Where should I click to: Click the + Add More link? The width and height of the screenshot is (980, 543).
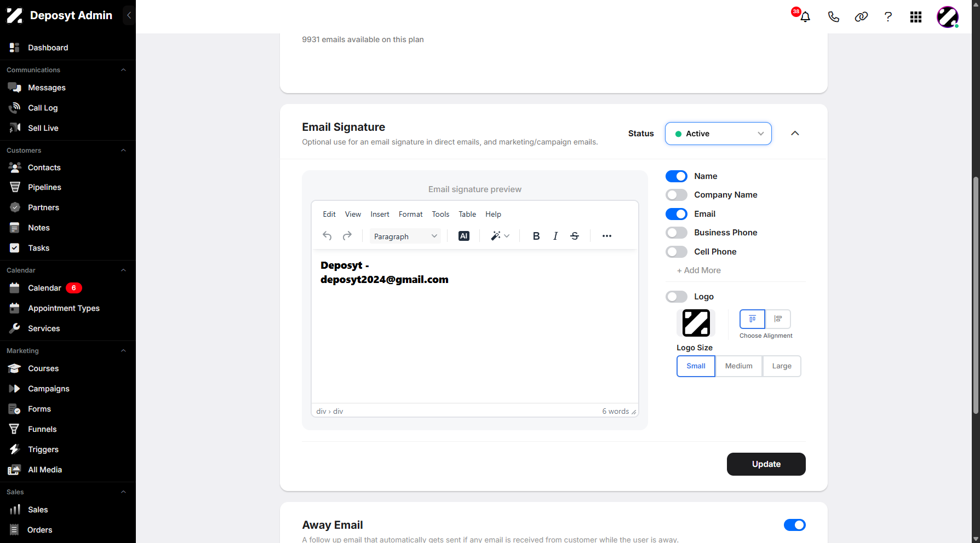click(698, 270)
